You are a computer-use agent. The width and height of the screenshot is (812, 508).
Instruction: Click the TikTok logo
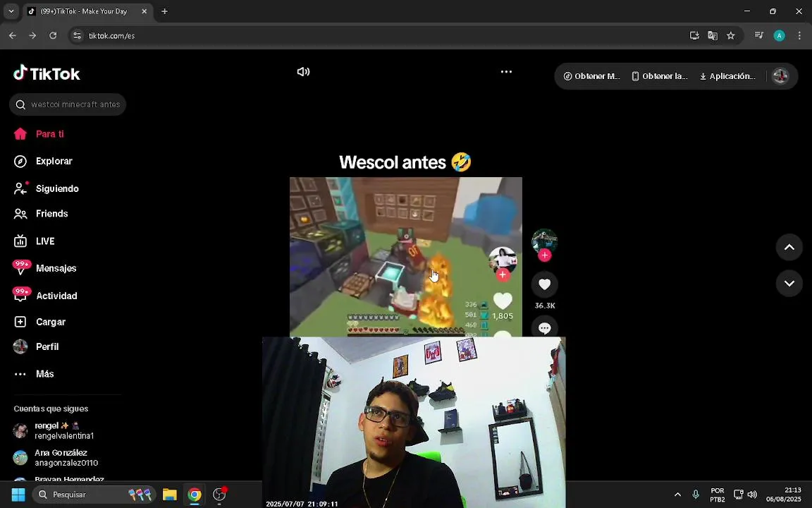[47, 73]
